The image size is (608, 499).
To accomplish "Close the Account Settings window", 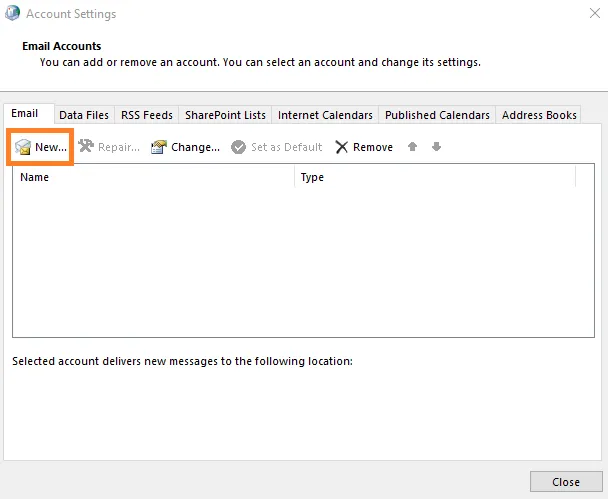I will coord(595,13).
